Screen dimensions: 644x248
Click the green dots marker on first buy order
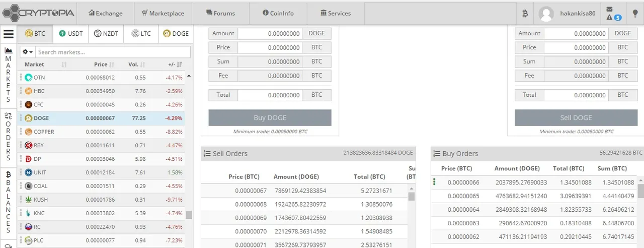(434, 182)
